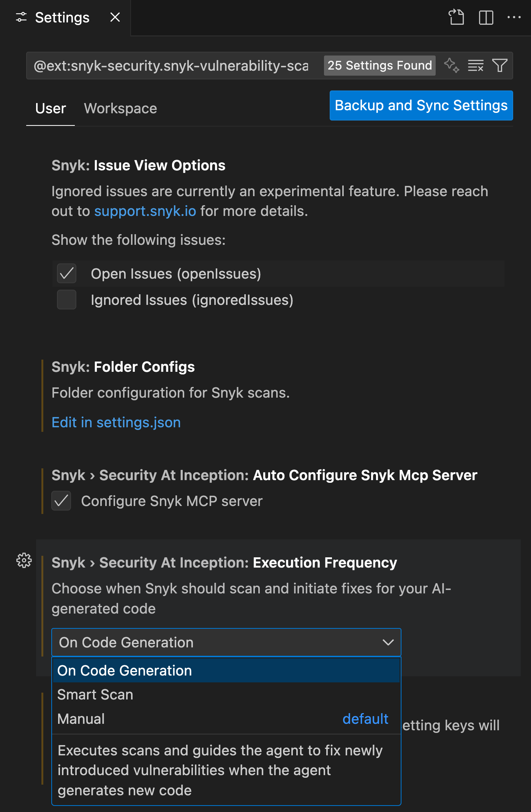Enable the Ignored Issues checkbox
The image size is (531, 812).
(x=67, y=300)
